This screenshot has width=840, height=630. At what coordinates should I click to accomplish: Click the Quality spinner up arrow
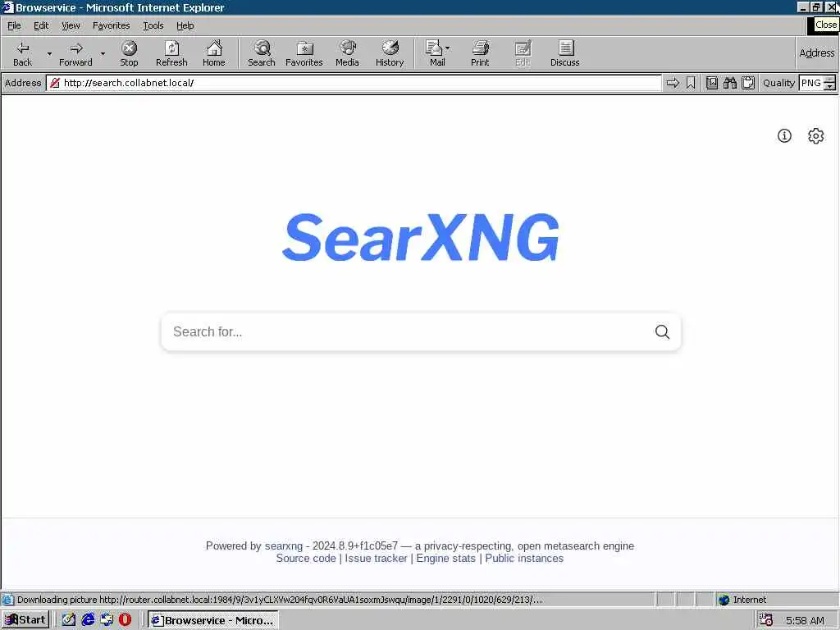click(830, 80)
